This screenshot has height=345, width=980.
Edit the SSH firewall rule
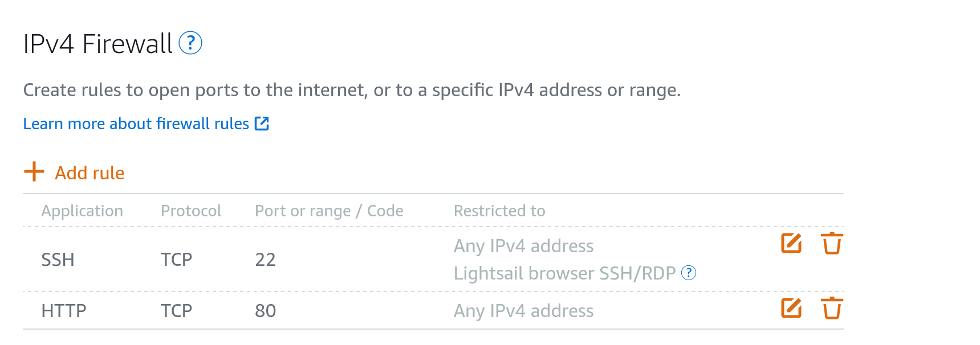tap(791, 244)
